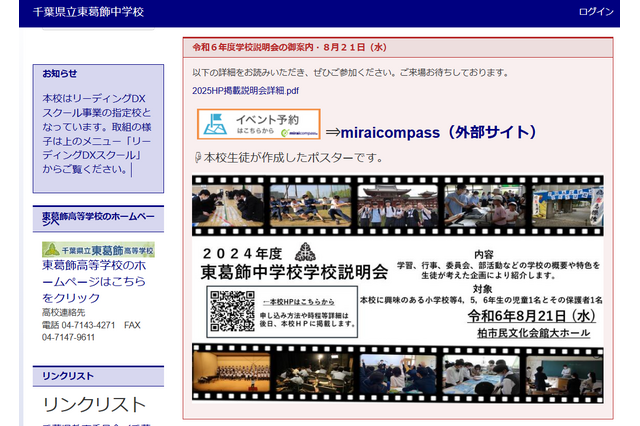Viewport: 640px width, 426px height.
Task: Select the students studying photo in top filmstrip
Action: pyautogui.click(x=228, y=206)
